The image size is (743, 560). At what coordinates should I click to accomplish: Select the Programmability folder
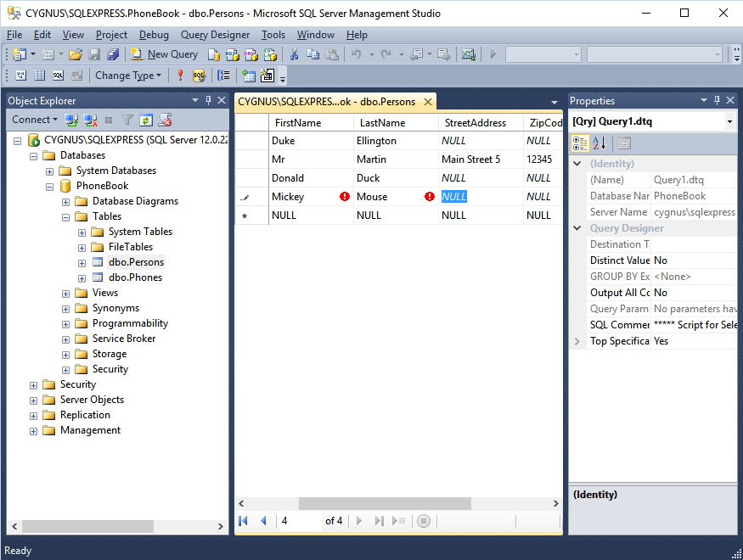(x=130, y=323)
